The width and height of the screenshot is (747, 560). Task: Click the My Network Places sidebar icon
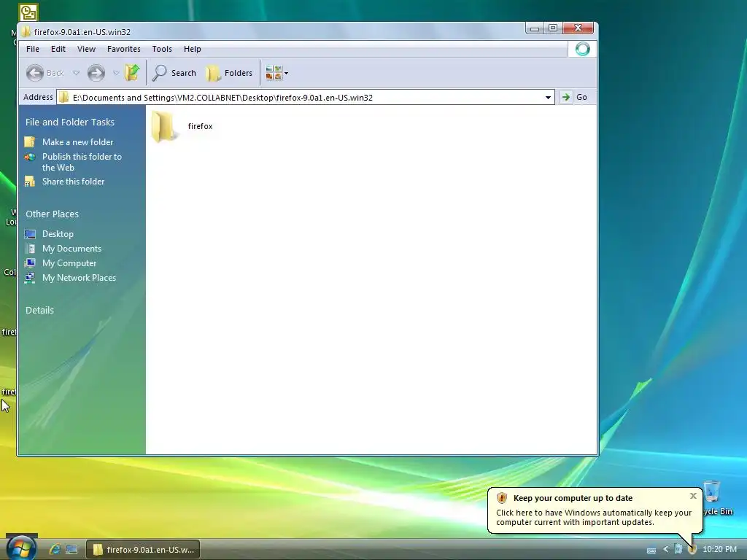point(30,278)
